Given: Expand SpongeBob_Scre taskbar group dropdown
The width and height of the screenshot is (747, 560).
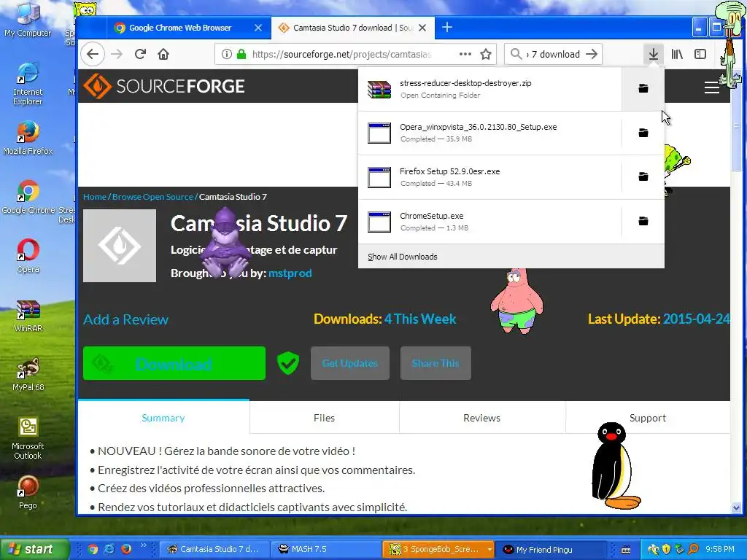Looking at the screenshot, I should (489, 550).
